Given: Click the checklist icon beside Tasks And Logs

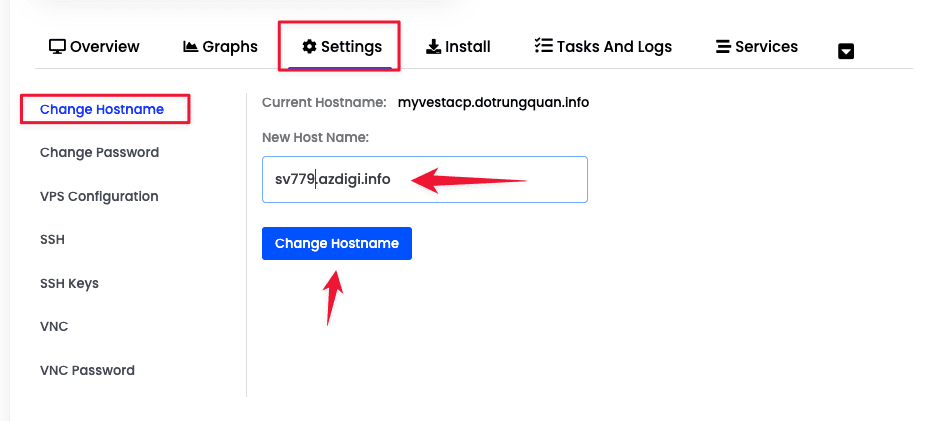Looking at the screenshot, I should 543,47.
